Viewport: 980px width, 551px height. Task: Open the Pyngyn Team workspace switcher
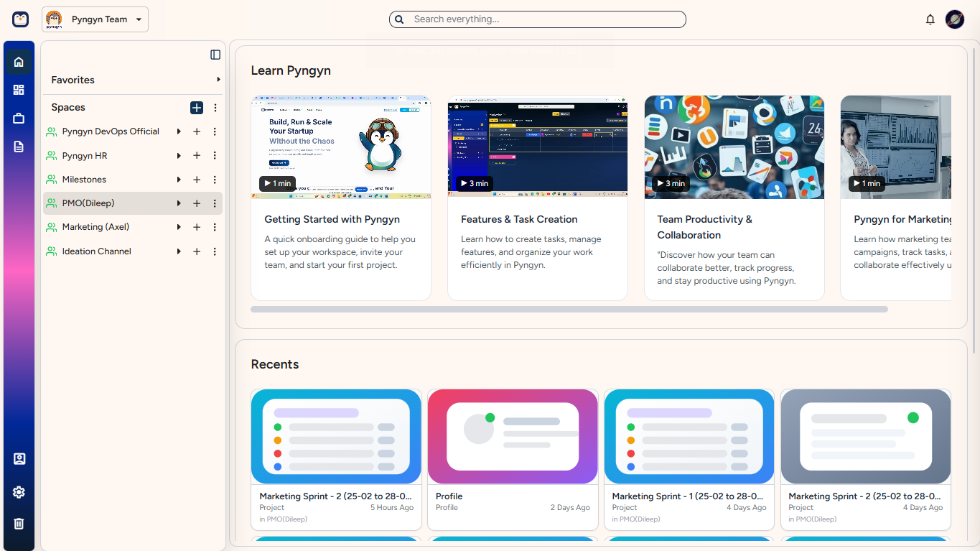(x=94, y=19)
